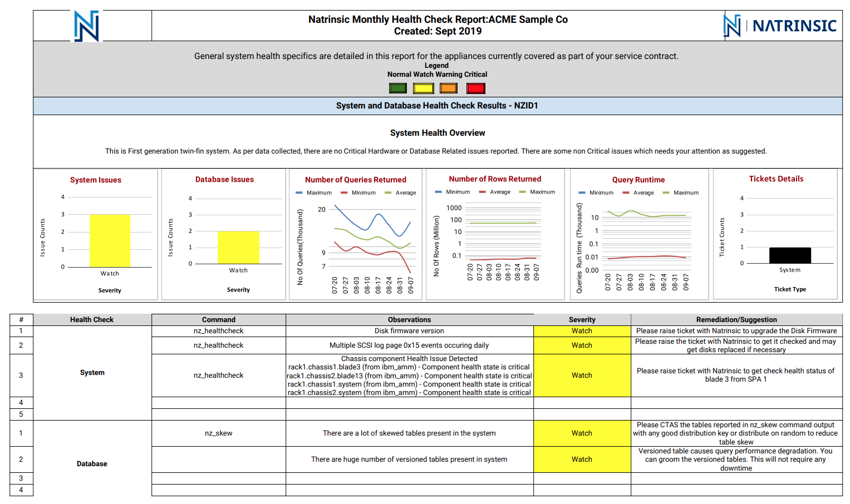Click the yellow Watch bar in System Issues chart
This screenshot has width=850, height=504.
[110, 240]
